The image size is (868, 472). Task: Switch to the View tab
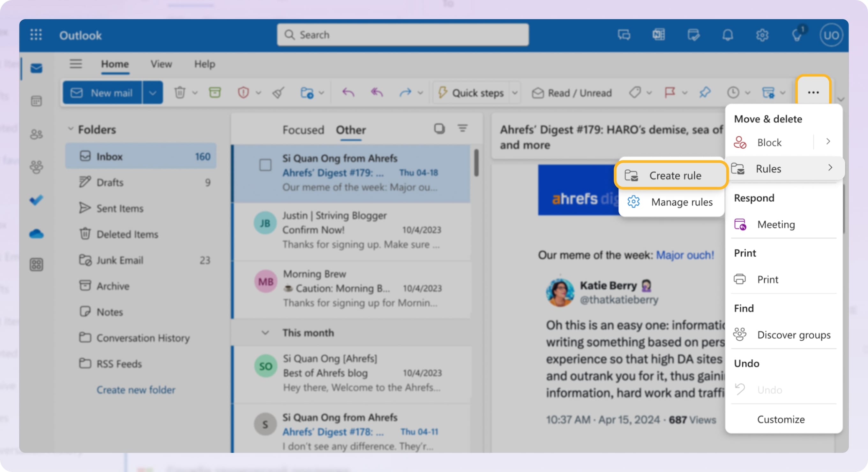[x=161, y=64]
